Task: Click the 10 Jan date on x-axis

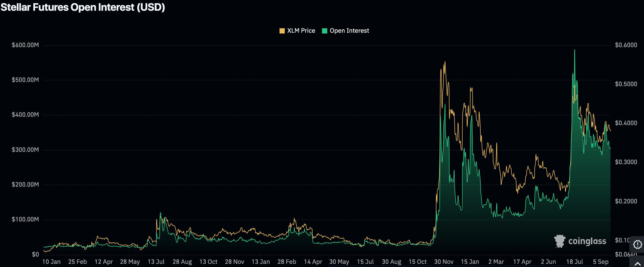Action: tap(51, 262)
